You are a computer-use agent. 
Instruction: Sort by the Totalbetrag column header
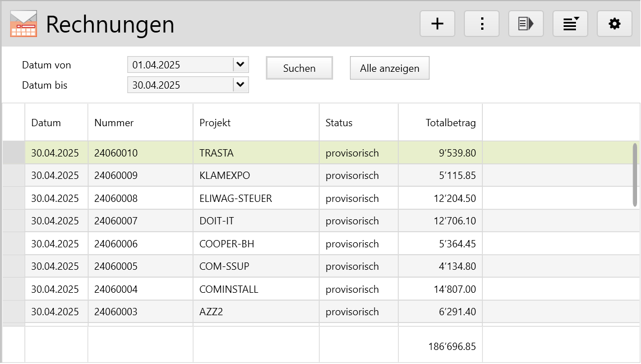point(450,123)
